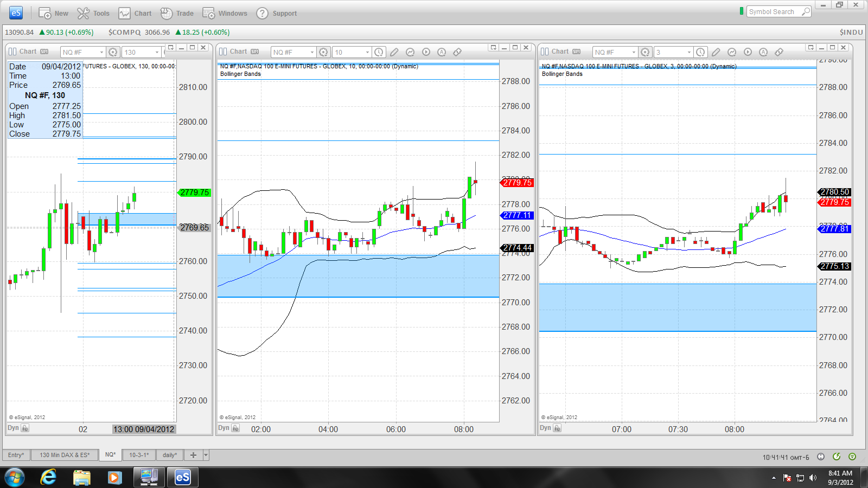Open the Windows menu
This screenshot has width=868, height=488.
(225, 14)
